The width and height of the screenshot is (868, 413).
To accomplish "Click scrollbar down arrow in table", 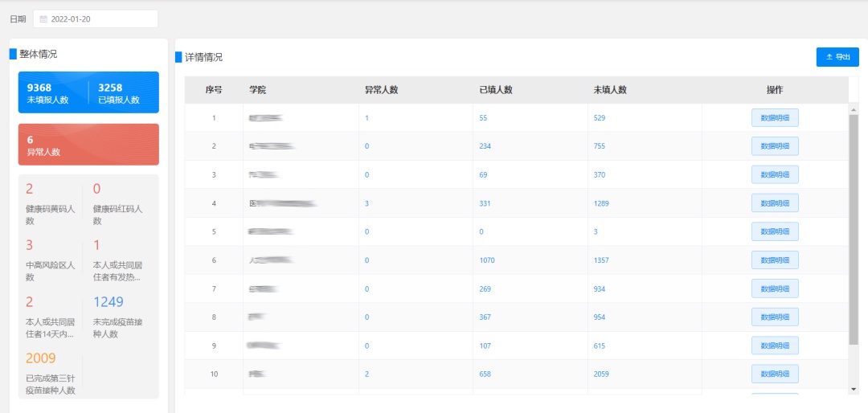I will coord(853,389).
